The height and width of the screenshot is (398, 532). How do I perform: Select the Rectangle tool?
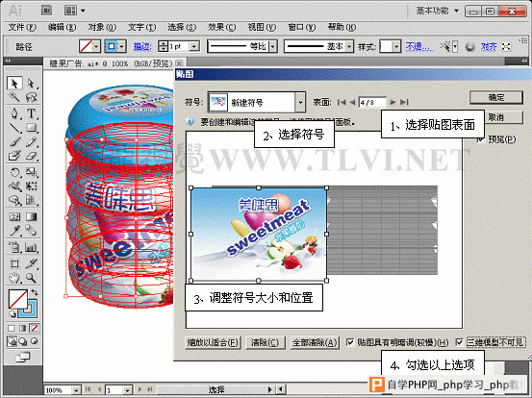pos(31,128)
